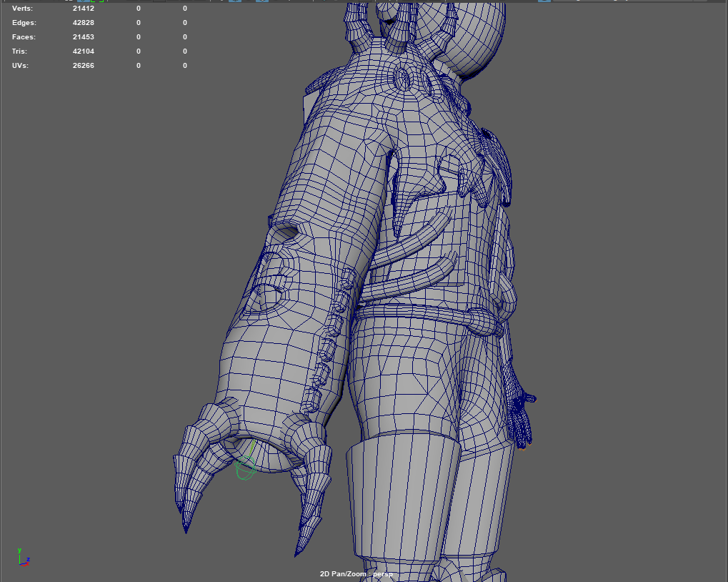Viewport: 728px width, 582px height.
Task: Click the Verts count value 21412
Action: [84, 9]
